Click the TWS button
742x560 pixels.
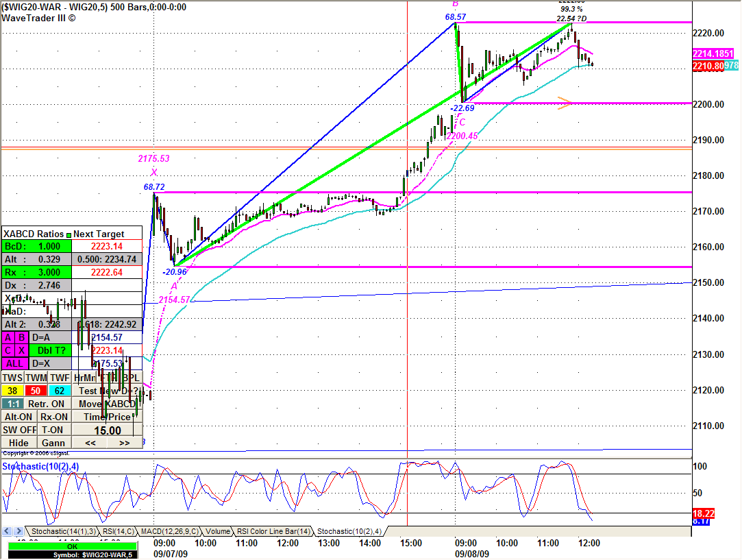[x=12, y=378]
